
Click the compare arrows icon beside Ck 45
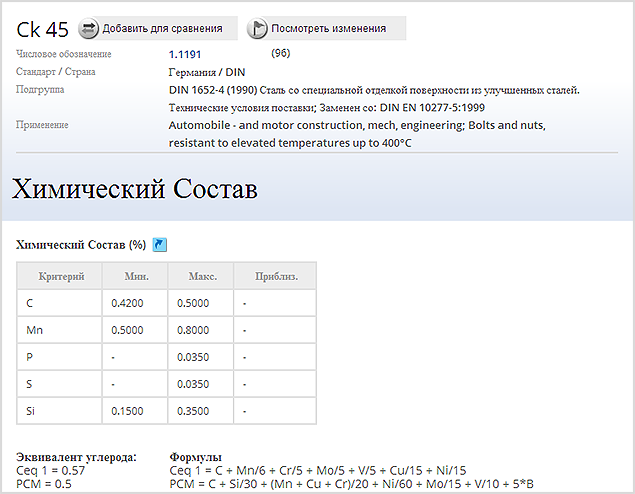pyautogui.click(x=88, y=28)
